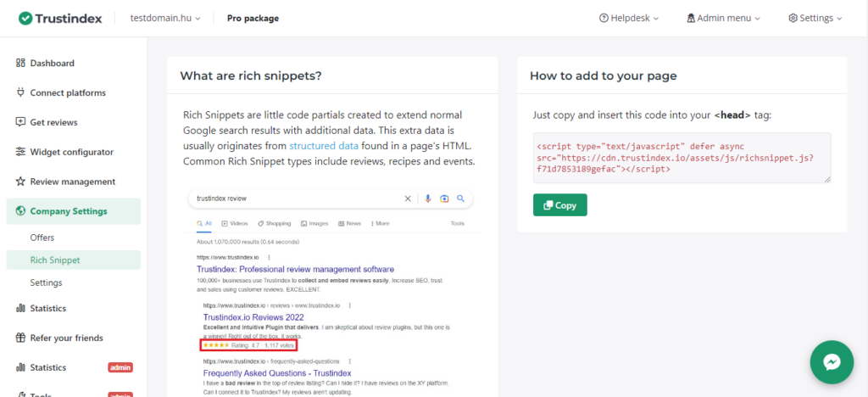This screenshot has height=397, width=868.
Task: Select Offers submenu item
Action: coord(42,238)
